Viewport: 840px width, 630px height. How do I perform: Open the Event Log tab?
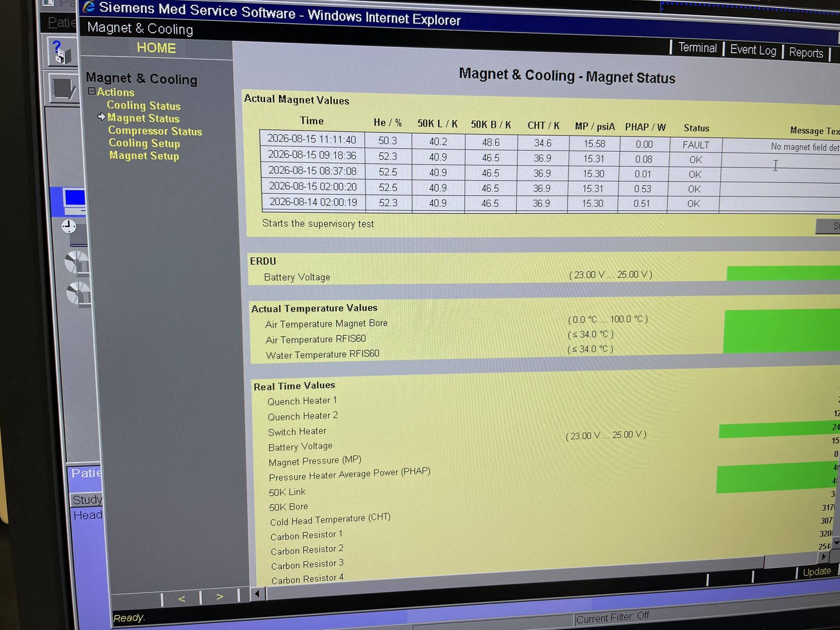(x=753, y=50)
